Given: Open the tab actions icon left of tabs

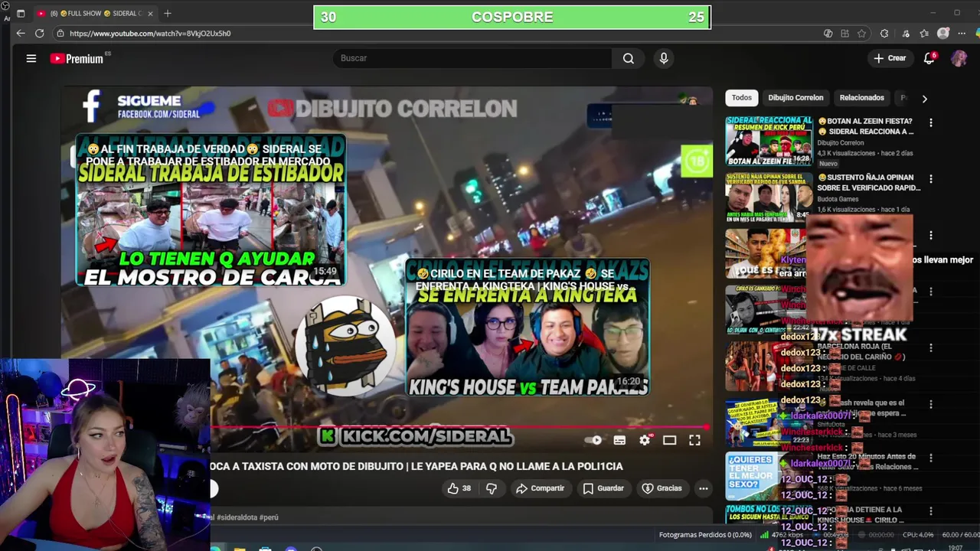Looking at the screenshot, I should [x=21, y=13].
